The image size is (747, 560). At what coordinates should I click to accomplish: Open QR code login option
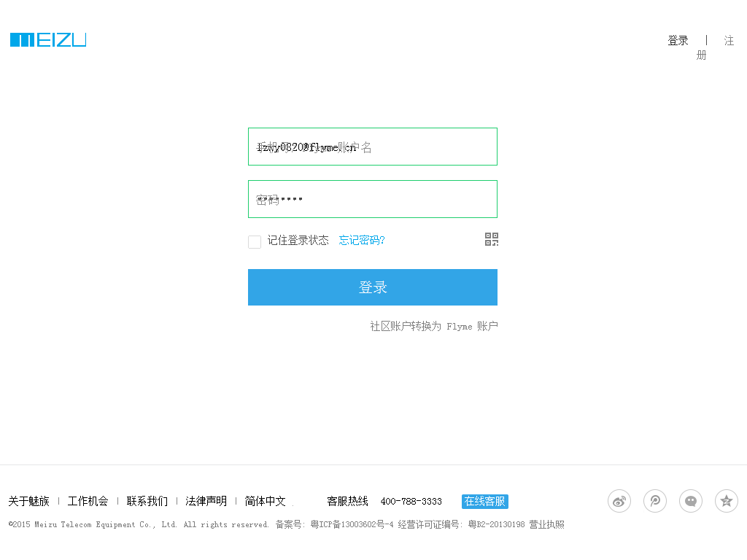[492, 239]
